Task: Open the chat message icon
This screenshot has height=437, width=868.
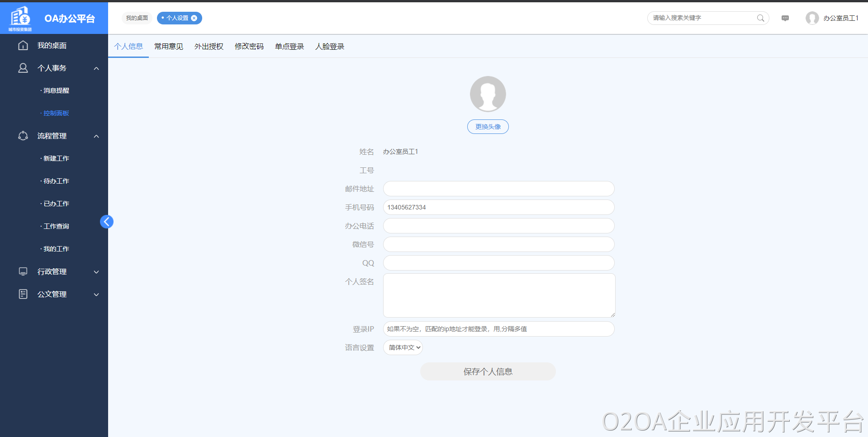Action: (x=785, y=18)
